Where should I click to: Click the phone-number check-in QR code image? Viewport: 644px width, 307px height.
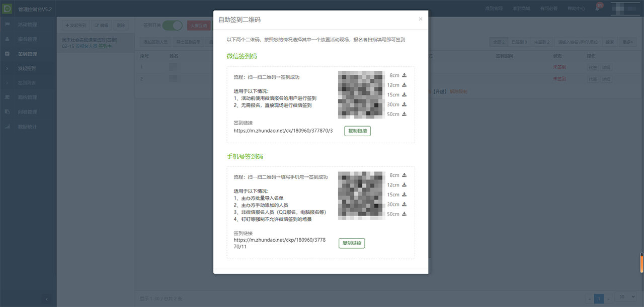point(361,195)
